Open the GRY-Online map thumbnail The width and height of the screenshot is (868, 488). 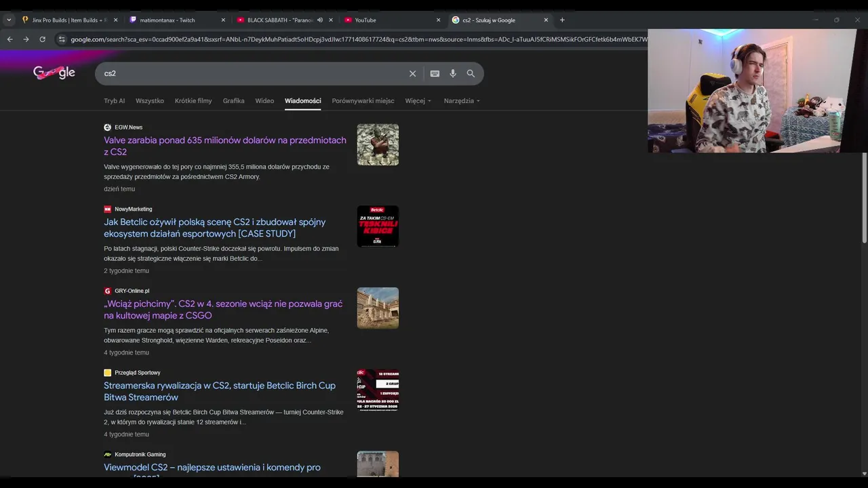tap(378, 308)
